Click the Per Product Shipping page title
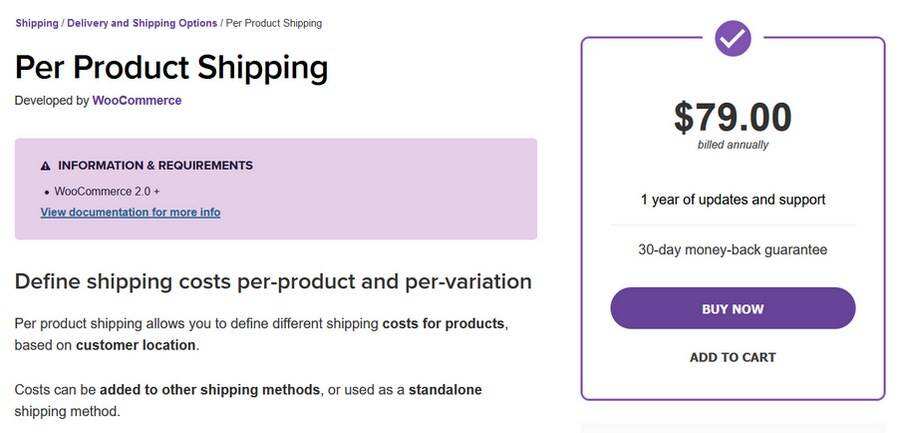The image size is (900, 433). pyautogui.click(x=171, y=67)
